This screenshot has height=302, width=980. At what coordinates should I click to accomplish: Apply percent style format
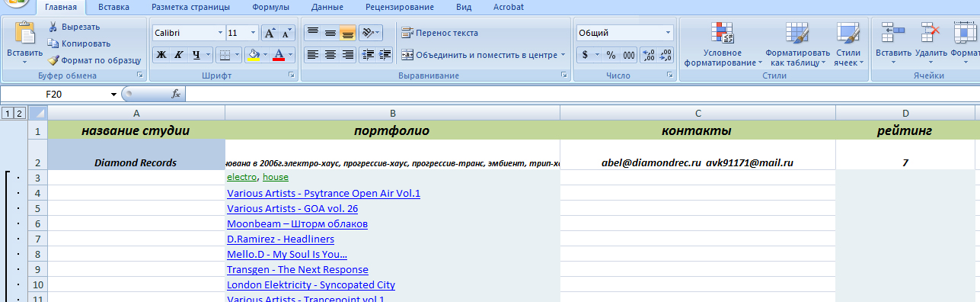[x=611, y=55]
